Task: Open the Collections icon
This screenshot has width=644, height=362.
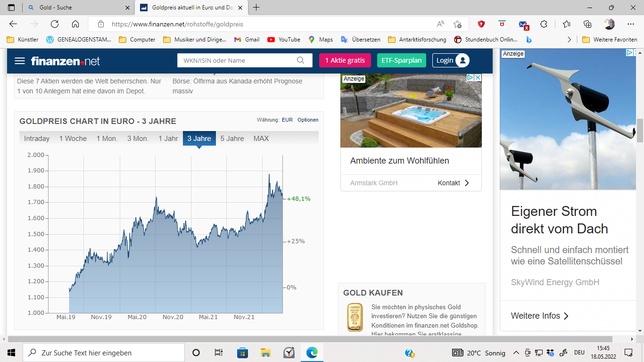Action: click(587, 24)
